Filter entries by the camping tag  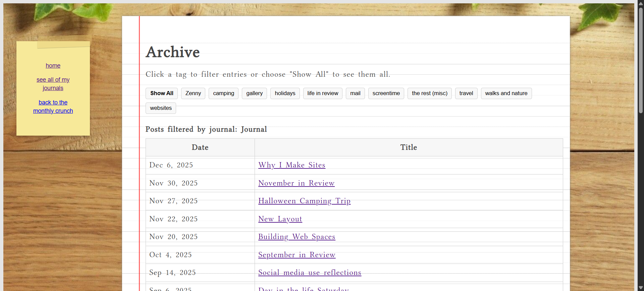click(223, 93)
